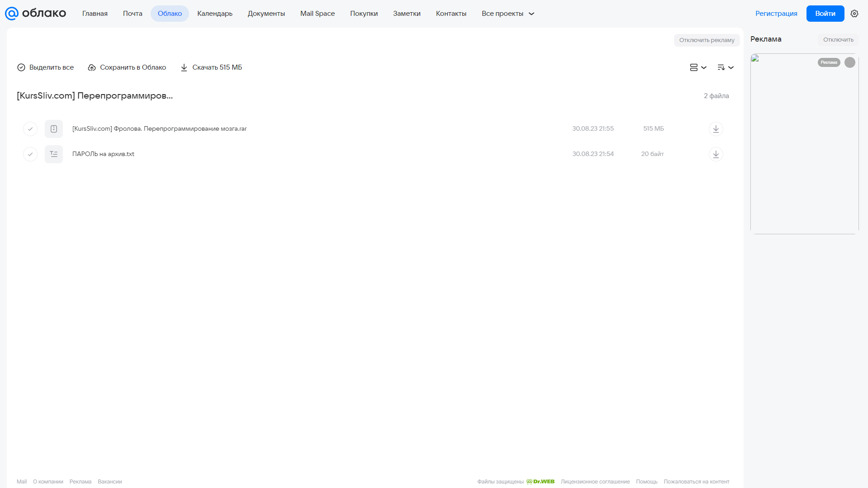Image resolution: width=868 pixels, height=488 pixels.
Task: Click the Сохранить в Облако cloud icon
Action: (92, 67)
